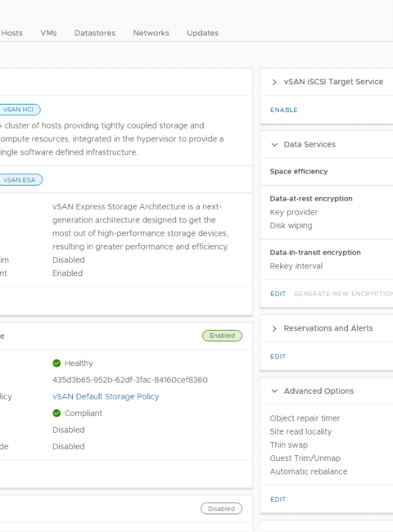Collapse the Advanced Options section
Image resolution: width=393 pixels, height=532 pixels.
click(274, 391)
